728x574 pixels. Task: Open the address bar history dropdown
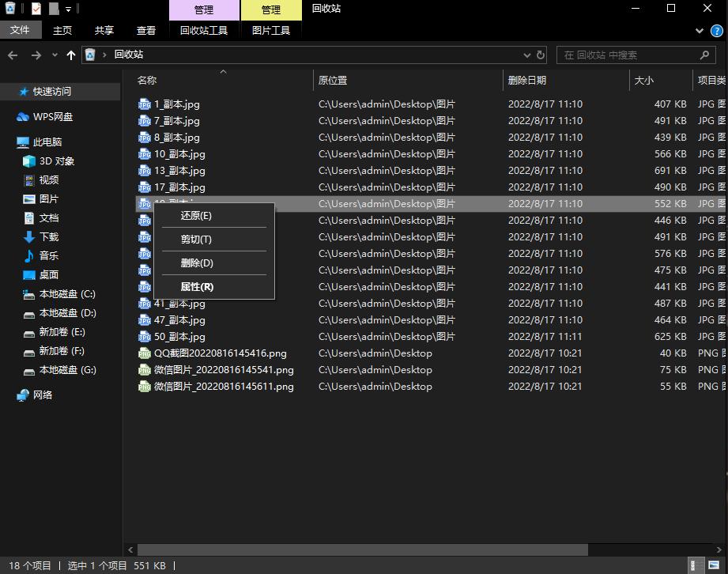coord(527,55)
